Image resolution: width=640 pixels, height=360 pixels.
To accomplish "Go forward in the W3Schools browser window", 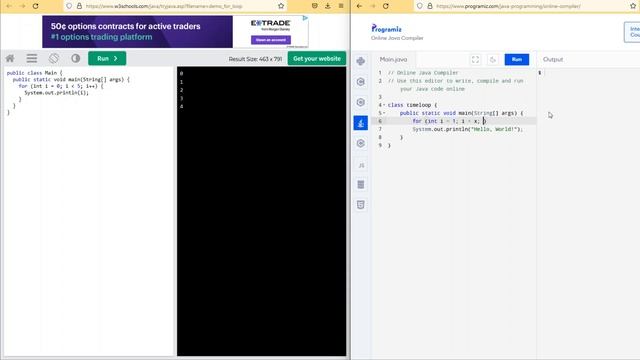I will point(22,6).
